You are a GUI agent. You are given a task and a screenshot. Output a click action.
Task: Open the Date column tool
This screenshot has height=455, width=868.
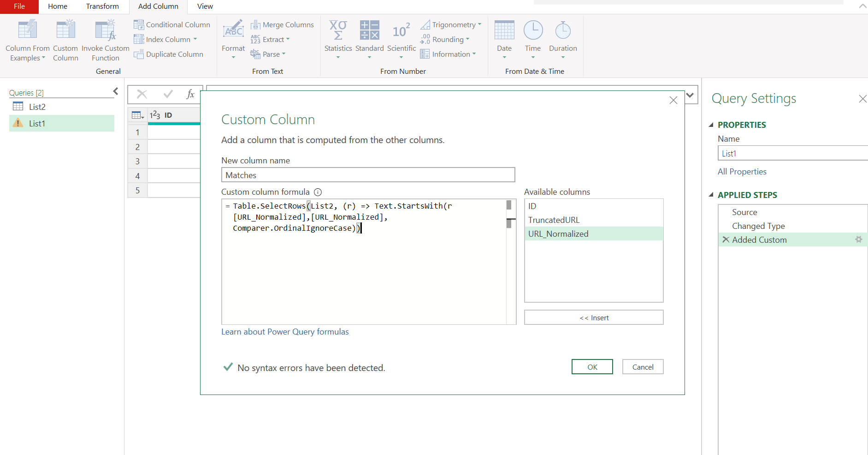[504, 40]
